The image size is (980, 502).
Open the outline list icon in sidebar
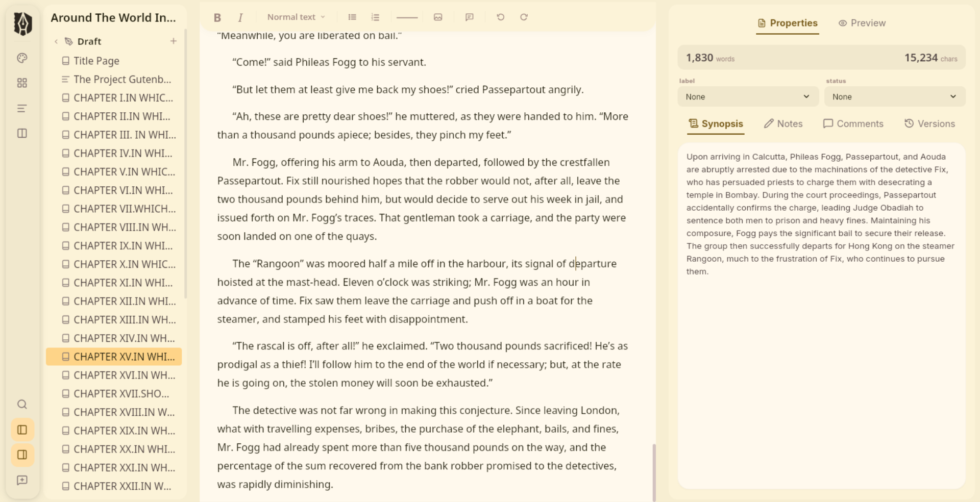point(22,108)
